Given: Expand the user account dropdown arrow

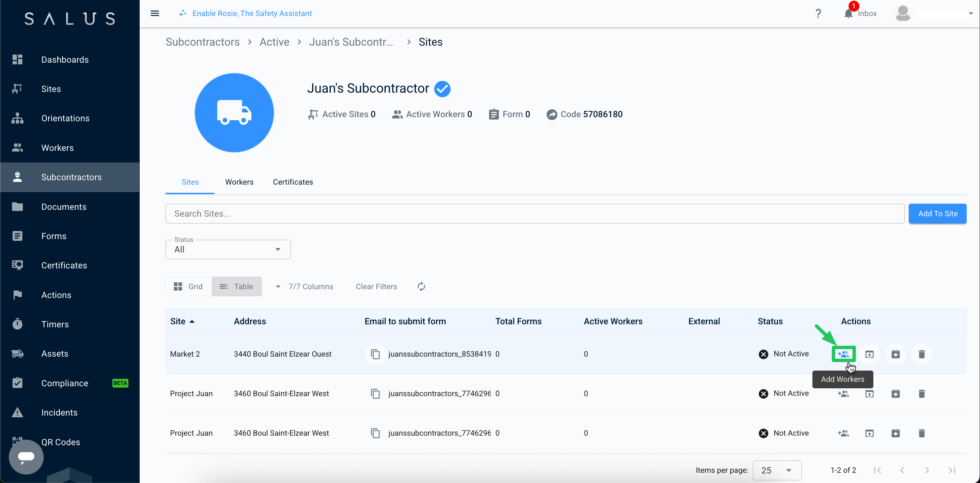Looking at the screenshot, I should click(x=970, y=13).
